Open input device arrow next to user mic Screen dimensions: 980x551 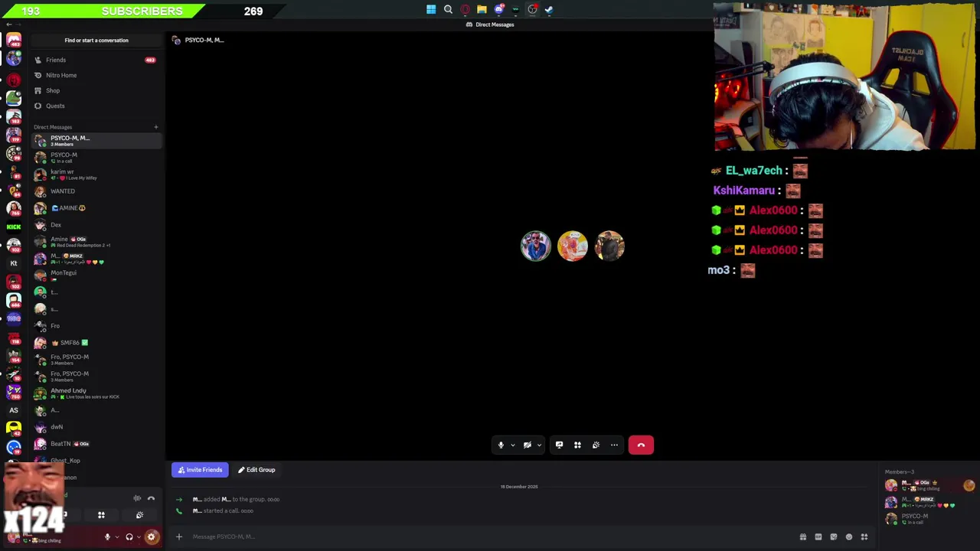coord(116,537)
